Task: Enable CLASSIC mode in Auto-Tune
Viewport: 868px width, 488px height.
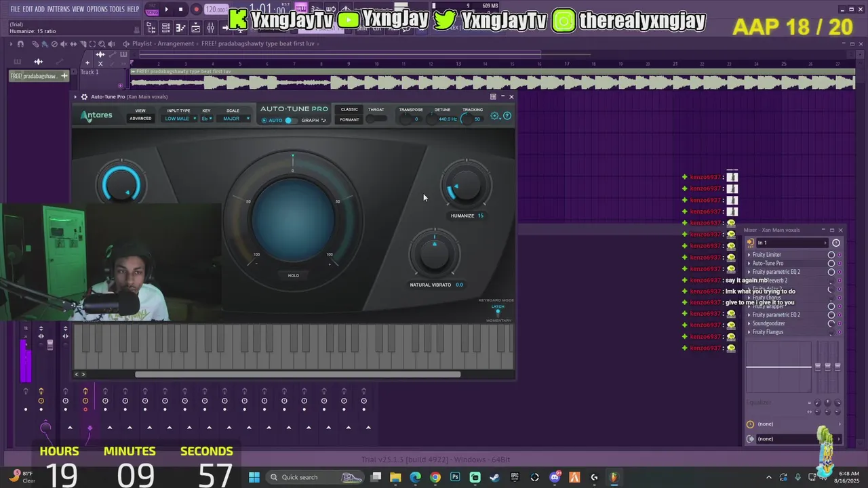Action: [350, 109]
